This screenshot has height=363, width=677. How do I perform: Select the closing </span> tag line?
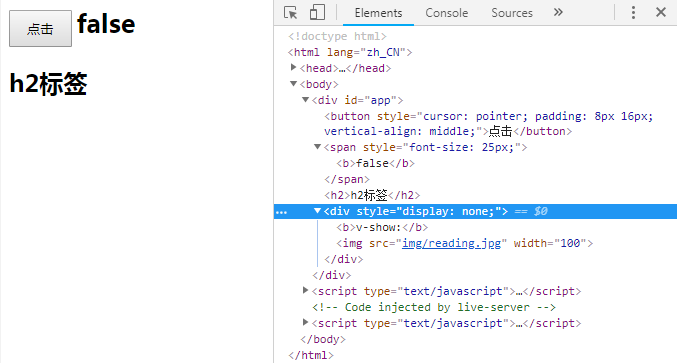347,180
